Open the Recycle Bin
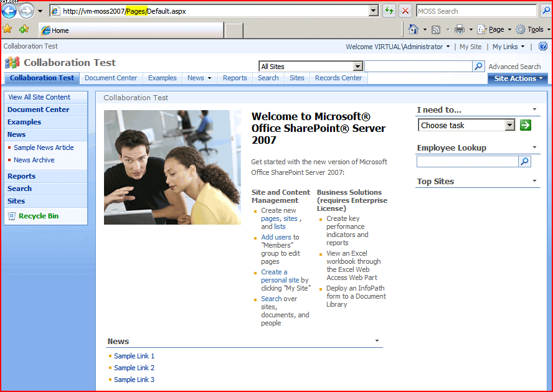Screen dimensions: 553x392 [x=38, y=216]
